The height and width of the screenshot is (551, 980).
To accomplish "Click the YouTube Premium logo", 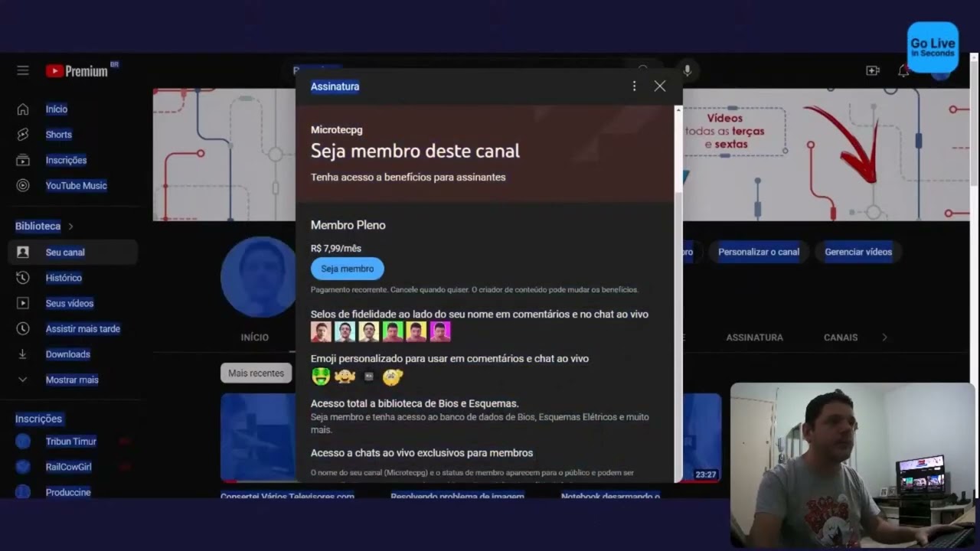I will [x=77, y=71].
